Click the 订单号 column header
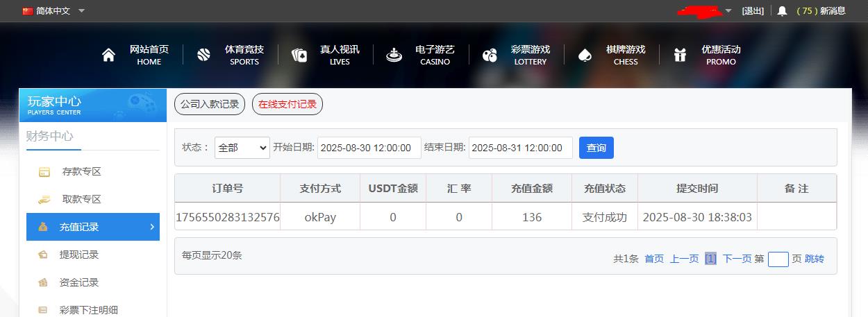The width and height of the screenshot is (868, 317). [227, 189]
